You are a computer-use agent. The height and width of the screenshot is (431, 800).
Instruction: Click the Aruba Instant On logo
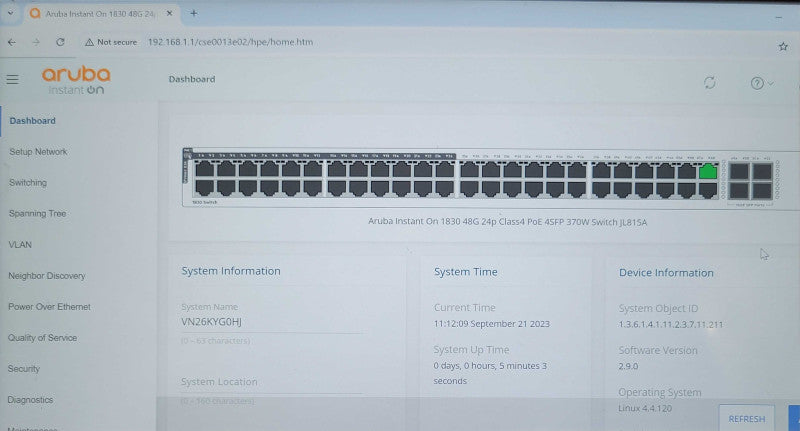pos(76,80)
